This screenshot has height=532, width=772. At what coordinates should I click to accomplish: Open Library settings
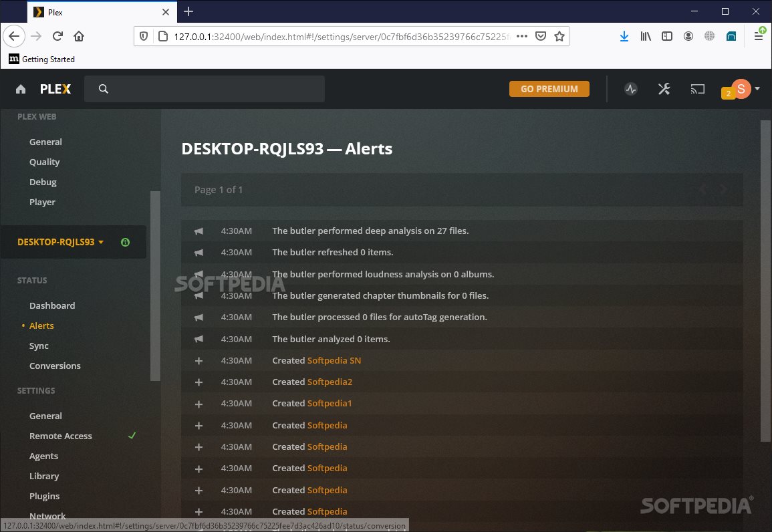tap(44, 477)
